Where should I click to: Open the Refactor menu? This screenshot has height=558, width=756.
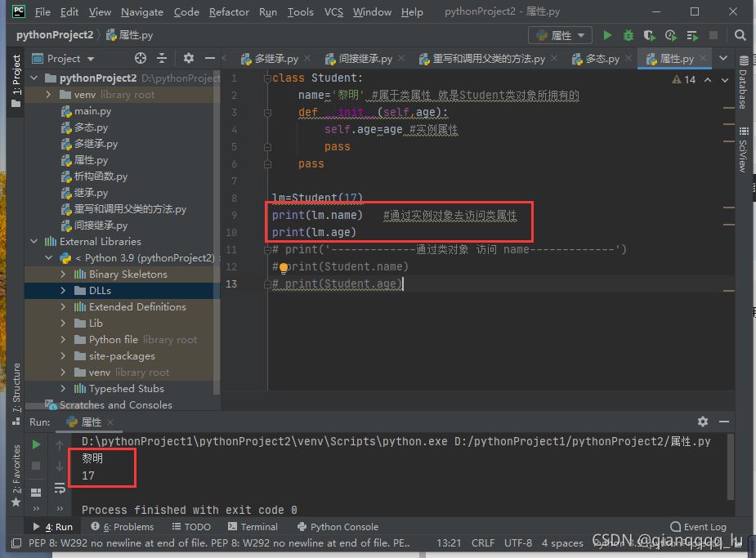click(x=229, y=11)
